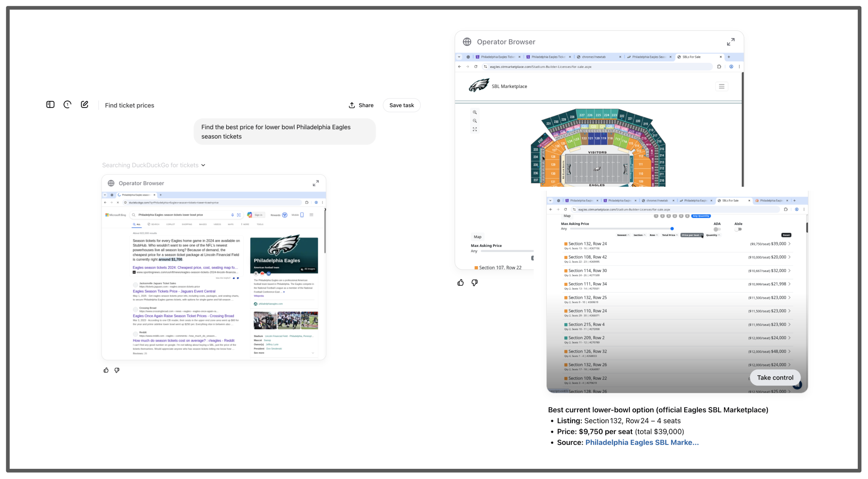Screen dimensions: 868x479
Task: Click the Eagles logo on SBL Marketplace
Action: tap(479, 85)
